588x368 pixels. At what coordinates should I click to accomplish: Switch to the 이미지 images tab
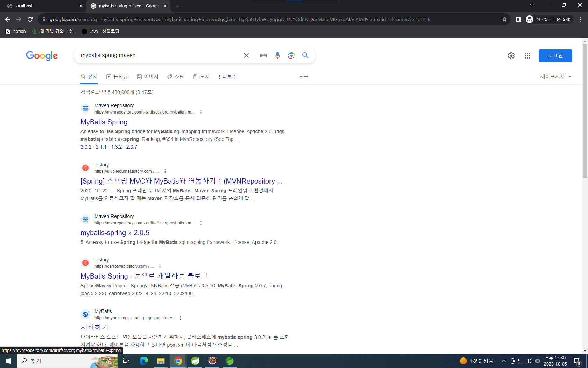pyautogui.click(x=148, y=76)
